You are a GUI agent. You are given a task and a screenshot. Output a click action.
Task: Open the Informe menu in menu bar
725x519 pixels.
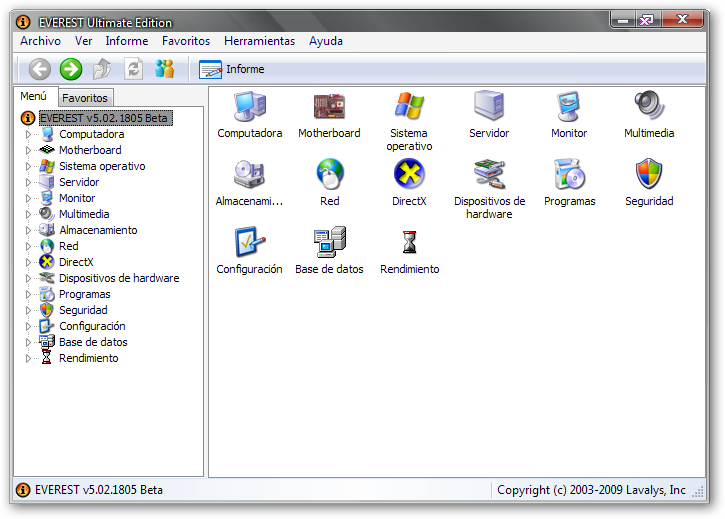(127, 41)
